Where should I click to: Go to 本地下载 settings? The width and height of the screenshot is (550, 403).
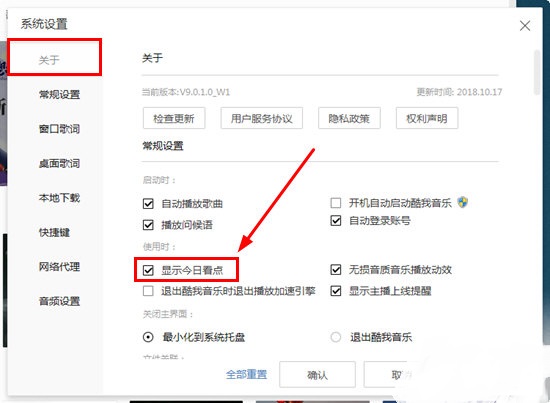59,198
